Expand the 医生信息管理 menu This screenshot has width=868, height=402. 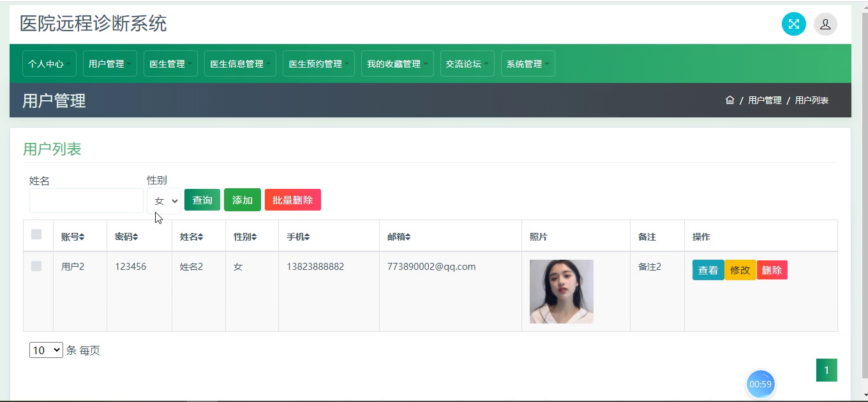240,64
